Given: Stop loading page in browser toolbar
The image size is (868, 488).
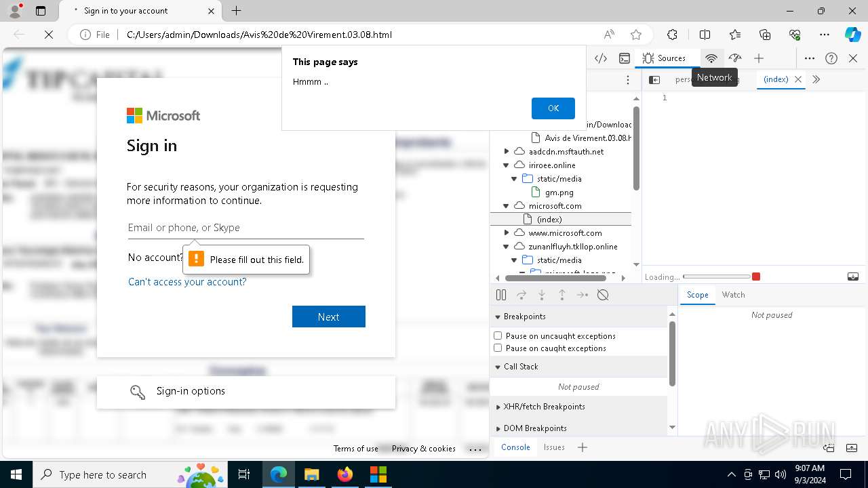Looking at the screenshot, I should coord(48,35).
